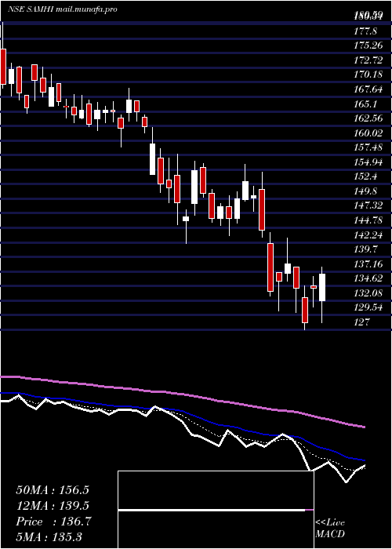Click the 157.48 price axis label

pyautogui.click(x=368, y=147)
